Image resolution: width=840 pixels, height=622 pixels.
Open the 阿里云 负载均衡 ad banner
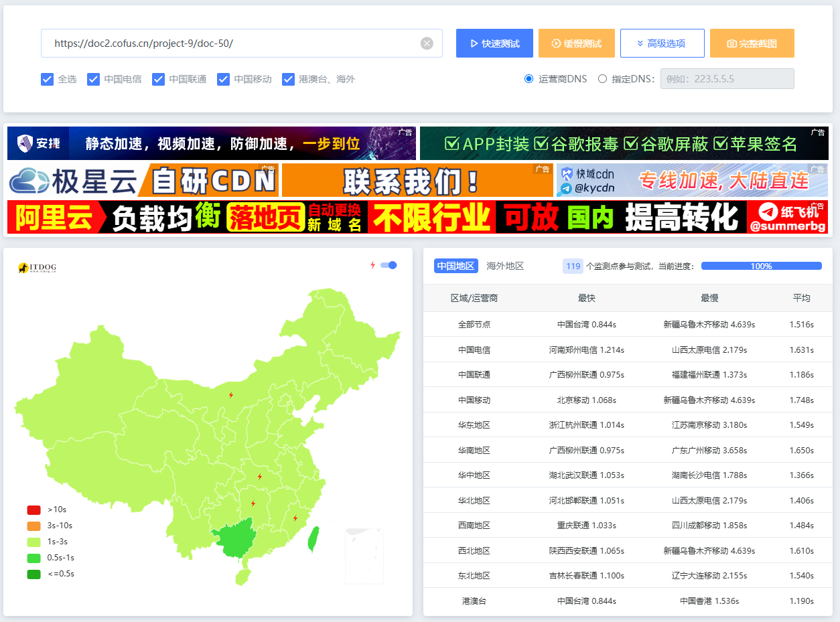coord(417,217)
